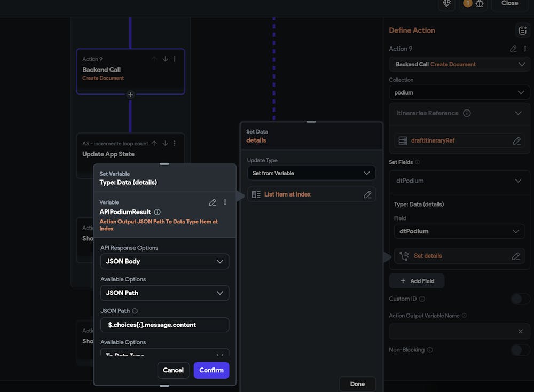Clear the Action Output Variable Name field
This screenshot has width=534, height=392.
click(520, 331)
